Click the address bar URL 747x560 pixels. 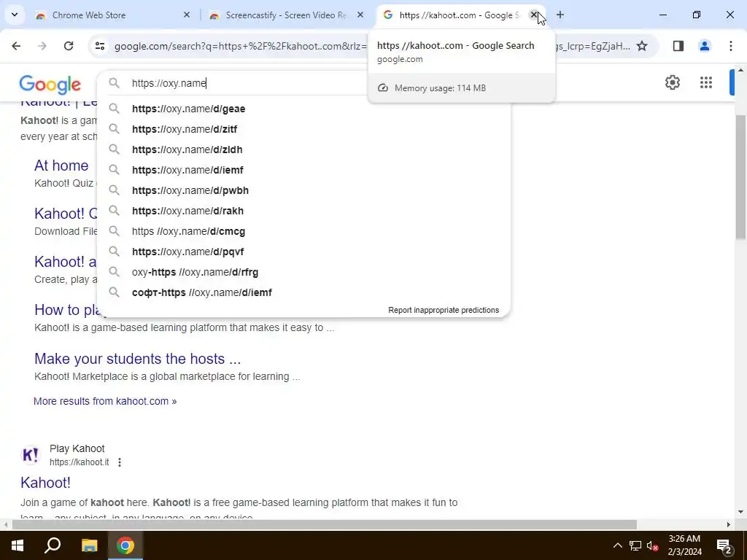(x=241, y=46)
